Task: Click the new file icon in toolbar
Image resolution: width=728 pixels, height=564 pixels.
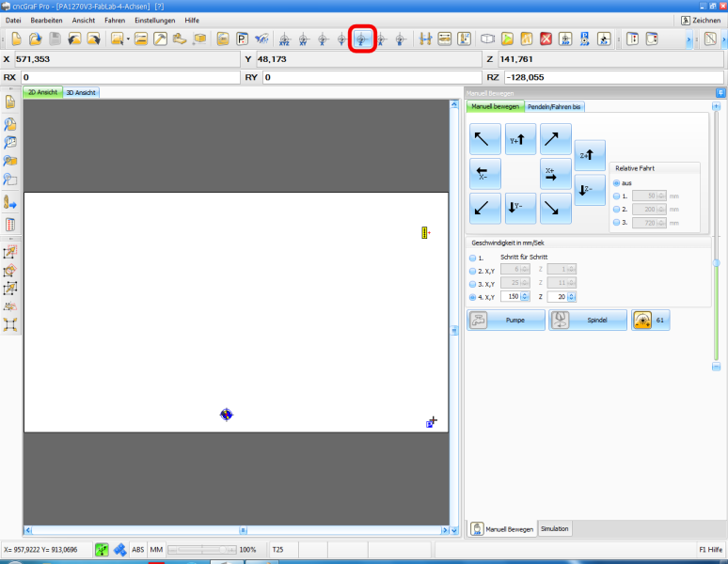Action: pos(16,39)
